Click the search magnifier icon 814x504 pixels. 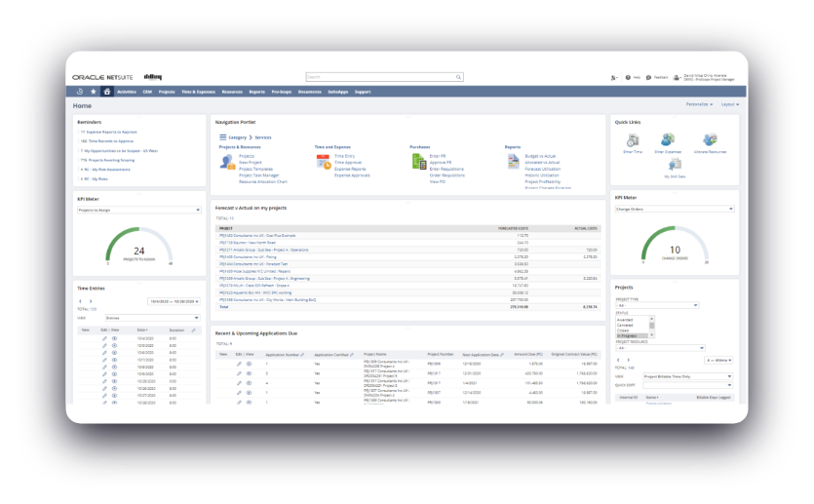458,76
